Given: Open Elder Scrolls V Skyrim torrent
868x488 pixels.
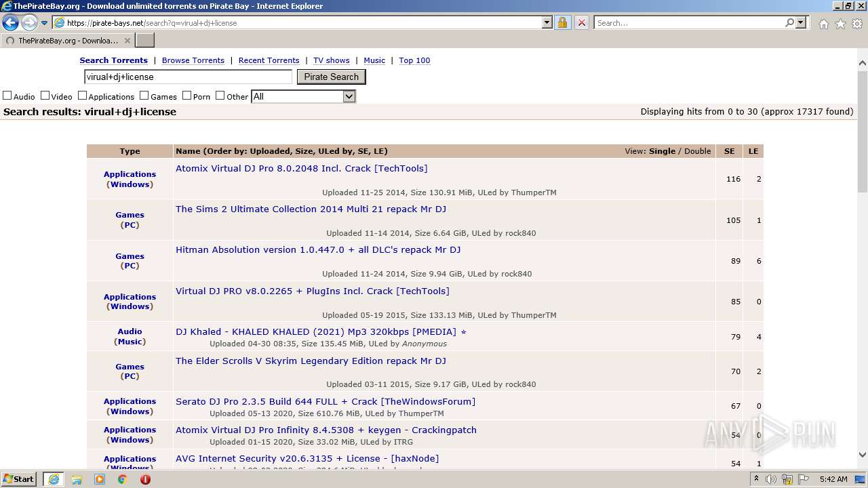Looking at the screenshot, I should [311, 361].
